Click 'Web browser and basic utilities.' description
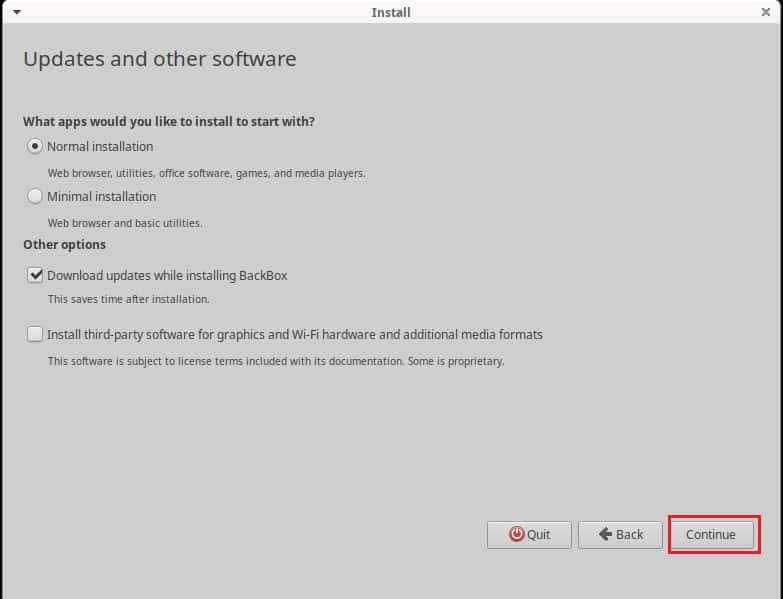 [x=125, y=223]
